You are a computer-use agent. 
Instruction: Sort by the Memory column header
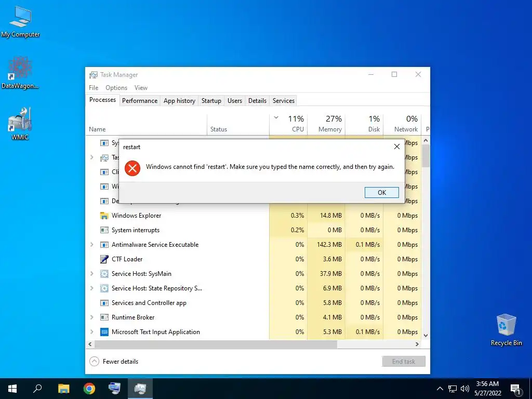pyautogui.click(x=326, y=124)
